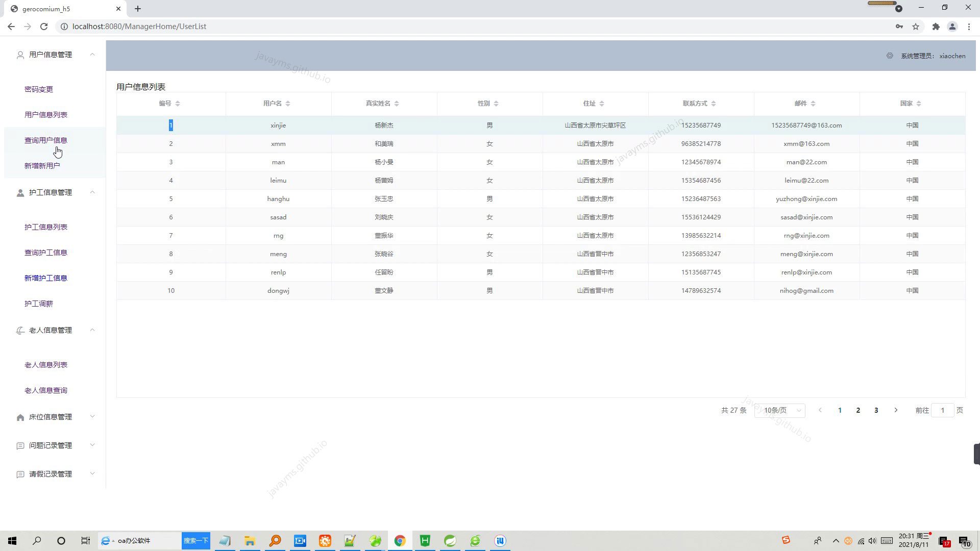This screenshot has height=551, width=980.
Task: Open the 10条/页 page size dropdown
Action: point(780,410)
